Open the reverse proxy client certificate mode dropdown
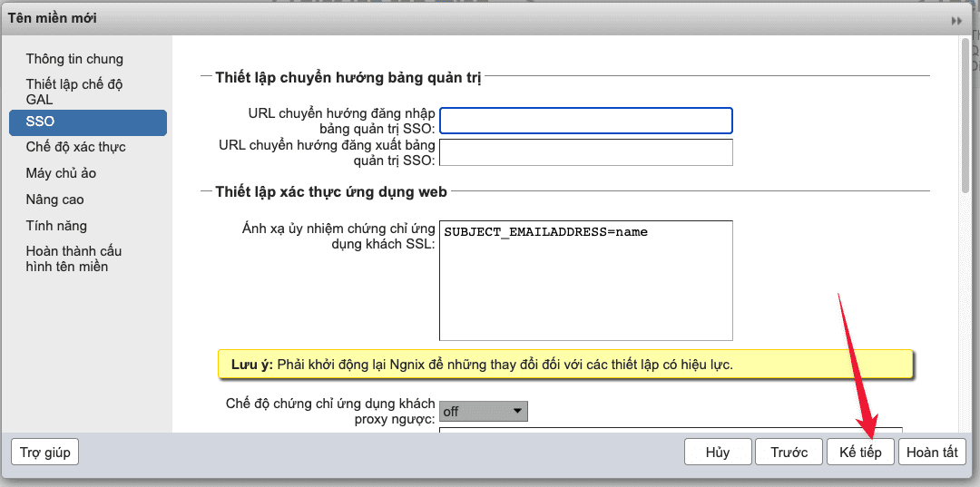The width and height of the screenshot is (980, 487). pyautogui.click(x=483, y=411)
